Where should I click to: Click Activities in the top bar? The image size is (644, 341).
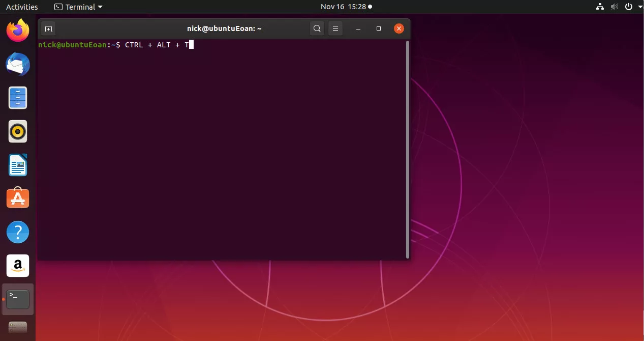point(22,7)
